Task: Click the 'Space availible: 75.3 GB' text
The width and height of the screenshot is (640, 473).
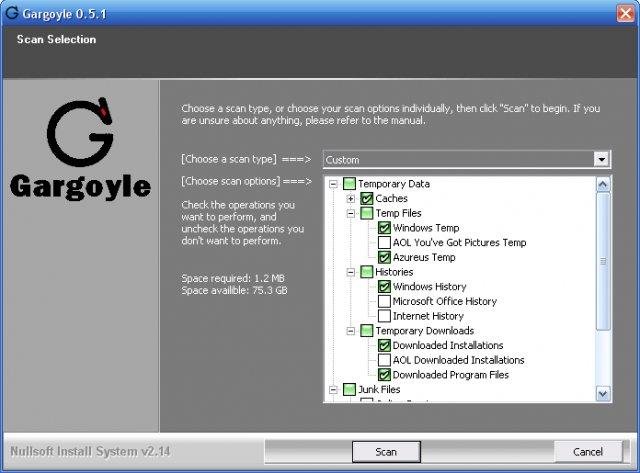Action: pyautogui.click(x=234, y=291)
